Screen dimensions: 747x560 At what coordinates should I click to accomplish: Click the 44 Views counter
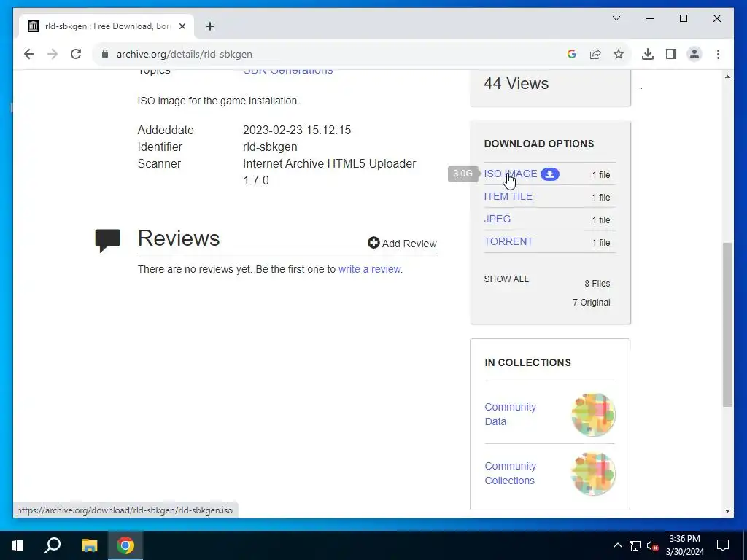point(516,83)
